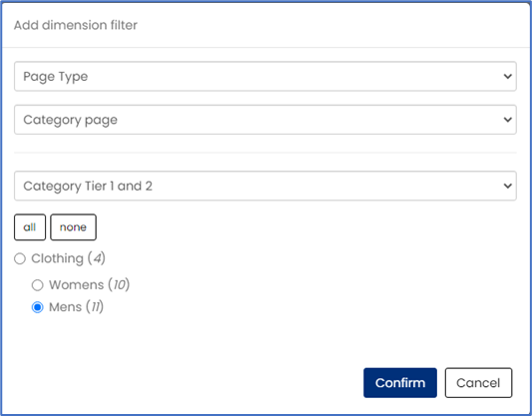The width and height of the screenshot is (532, 416).
Task: Click chevron arrow on Category Tier select
Action: (x=508, y=186)
